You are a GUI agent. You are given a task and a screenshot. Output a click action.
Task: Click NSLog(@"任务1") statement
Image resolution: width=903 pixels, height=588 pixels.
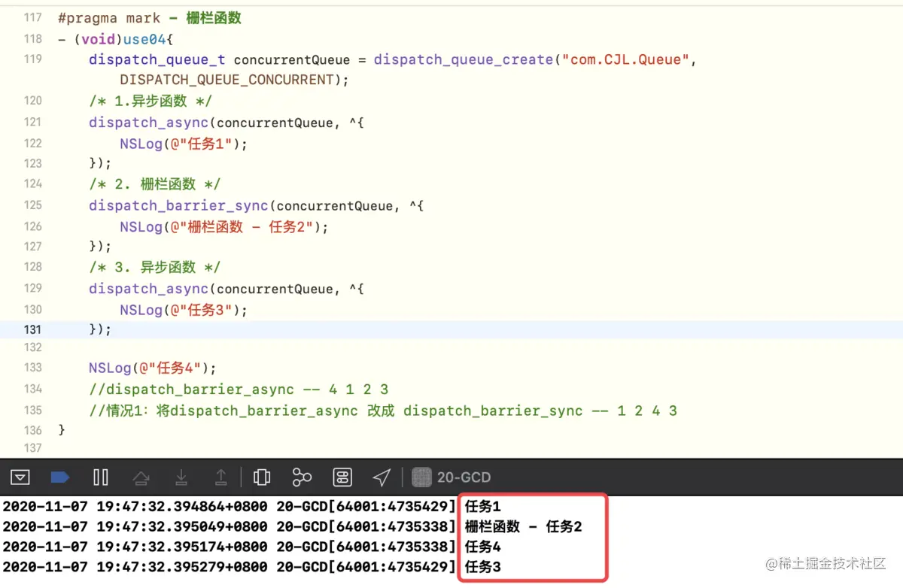(x=184, y=143)
